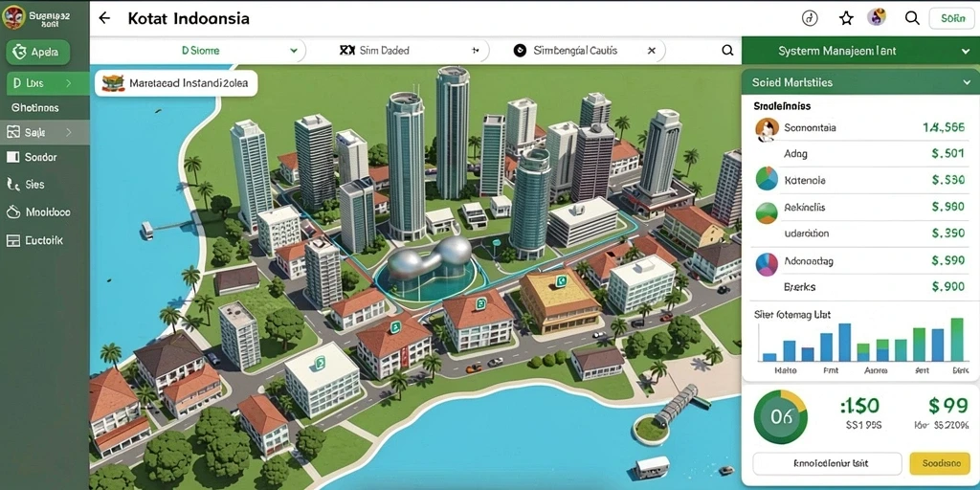The width and height of the screenshot is (980, 490).
Task: Open the music note icon in header
Action: point(810,18)
